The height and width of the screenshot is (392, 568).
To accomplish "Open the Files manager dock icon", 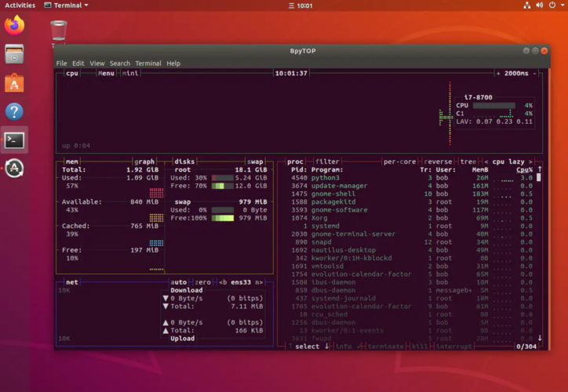I will coord(14,54).
